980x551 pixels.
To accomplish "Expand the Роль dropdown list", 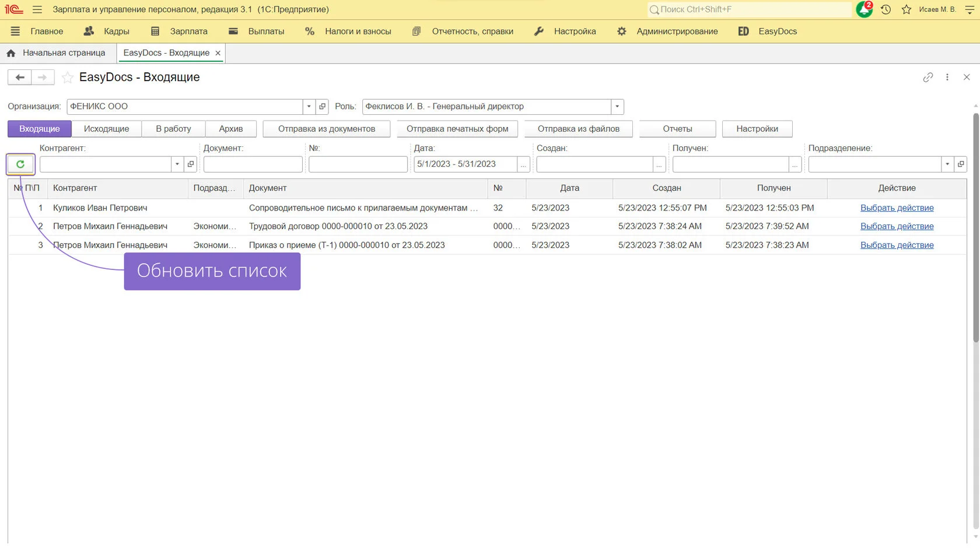I will tap(617, 107).
